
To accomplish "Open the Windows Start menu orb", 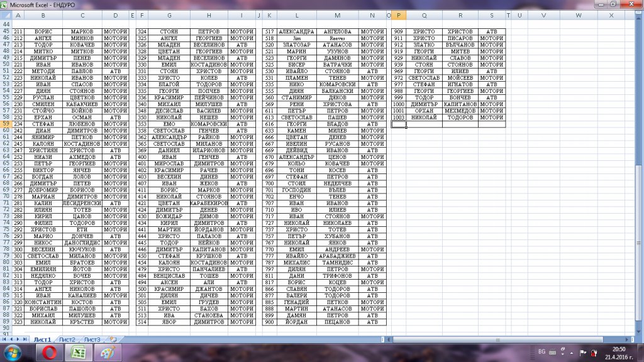I will click(x=13, y=353).
